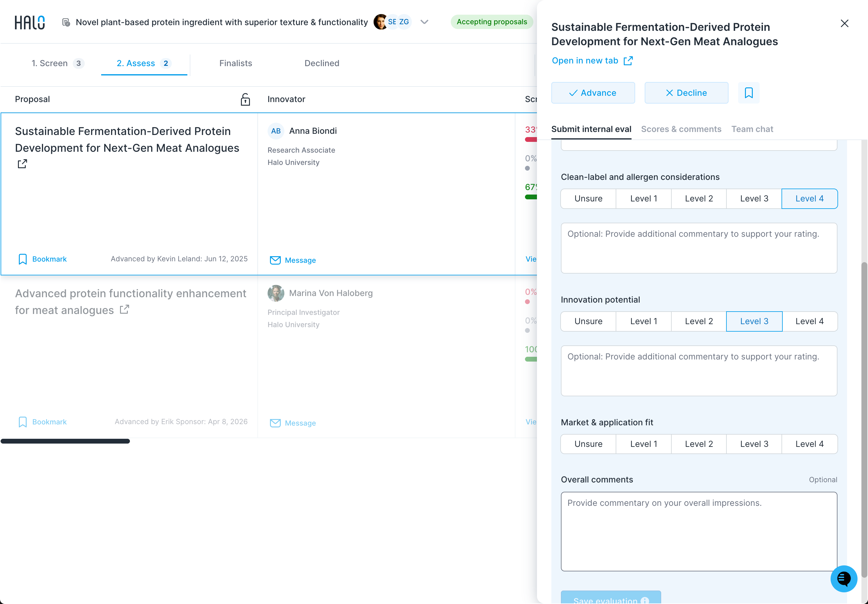Click the Accepting proposals status badge

[491, 22]
